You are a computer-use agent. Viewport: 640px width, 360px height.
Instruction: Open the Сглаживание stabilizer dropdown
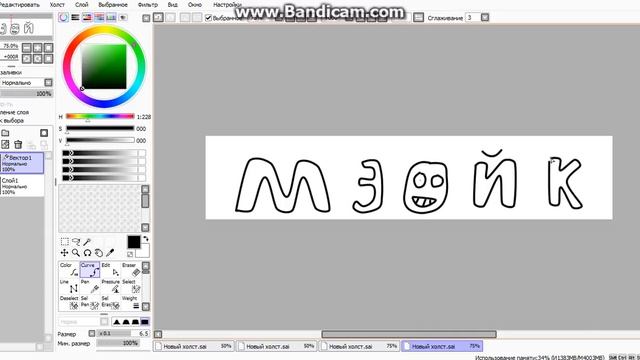tap(485, 18)
